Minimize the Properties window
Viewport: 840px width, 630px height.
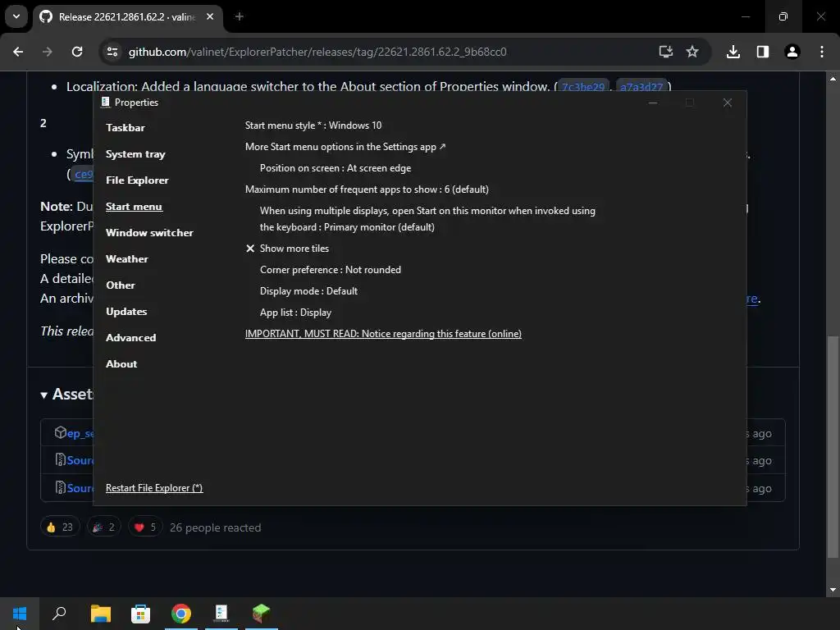click(x=652, y=103)
